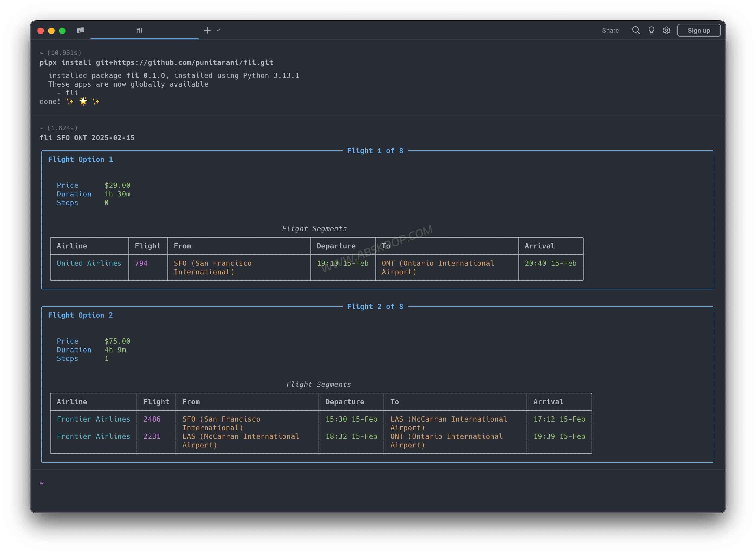Click the 15:30 15-Feb departure cell
Viewport: 756px width, 553px height.
tap(351, 419)
